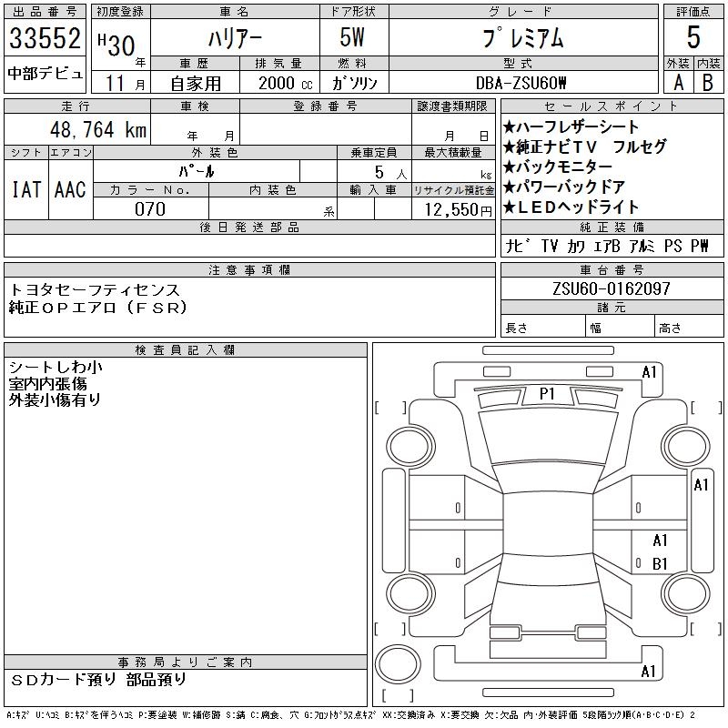Click the spare tire circle in the diagram

coord(398,664)
